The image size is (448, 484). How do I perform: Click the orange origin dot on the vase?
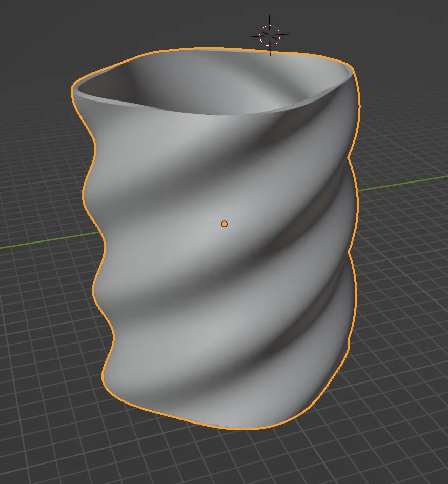pyautogui.click(x=224, y=224)
